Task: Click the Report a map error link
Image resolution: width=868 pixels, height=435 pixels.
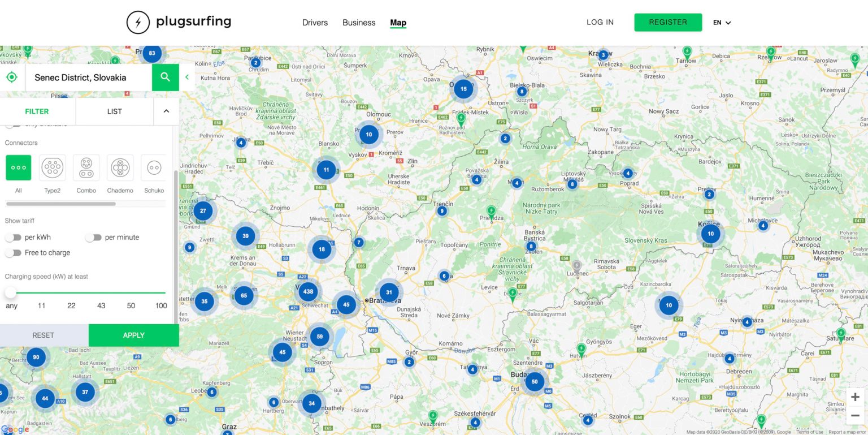Action: click(848, 432)
